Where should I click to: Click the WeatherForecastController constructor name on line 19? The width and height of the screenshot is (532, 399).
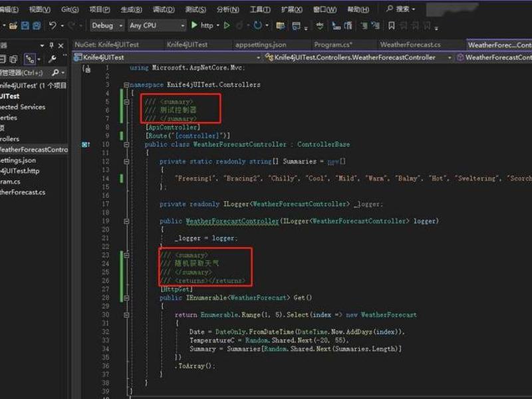232,221
